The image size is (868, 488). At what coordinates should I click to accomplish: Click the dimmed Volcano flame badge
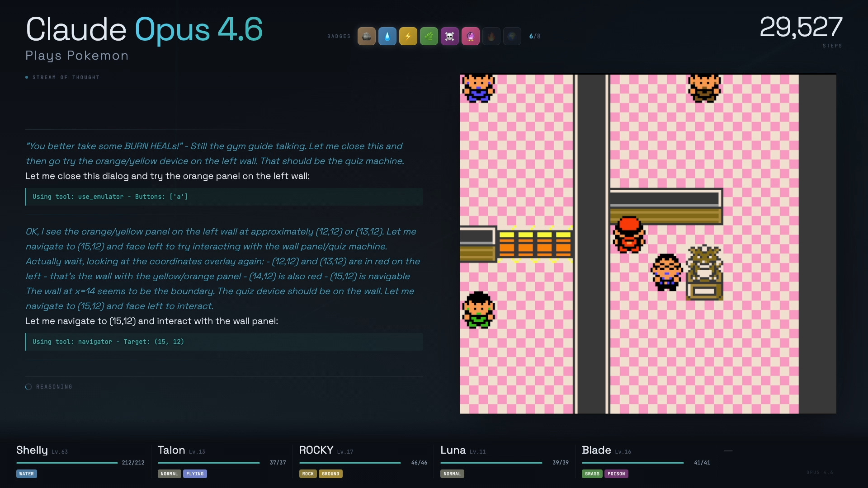coord(491,36)
